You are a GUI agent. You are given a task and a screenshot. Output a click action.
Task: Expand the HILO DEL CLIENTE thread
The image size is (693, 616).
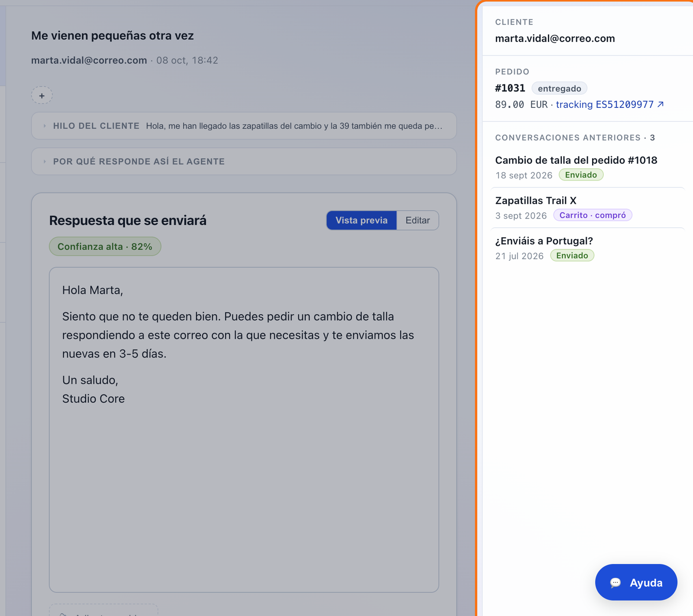(244, 126)
